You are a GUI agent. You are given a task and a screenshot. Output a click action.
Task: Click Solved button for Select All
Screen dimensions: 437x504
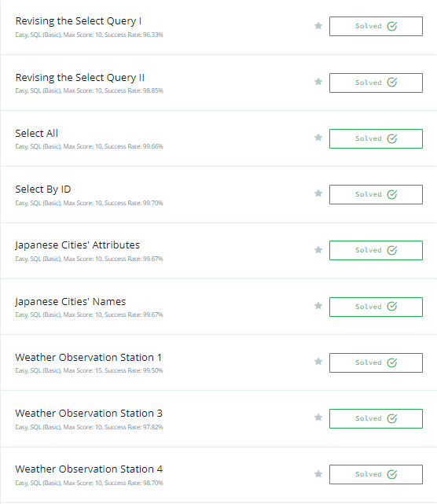tap(376, 139)
